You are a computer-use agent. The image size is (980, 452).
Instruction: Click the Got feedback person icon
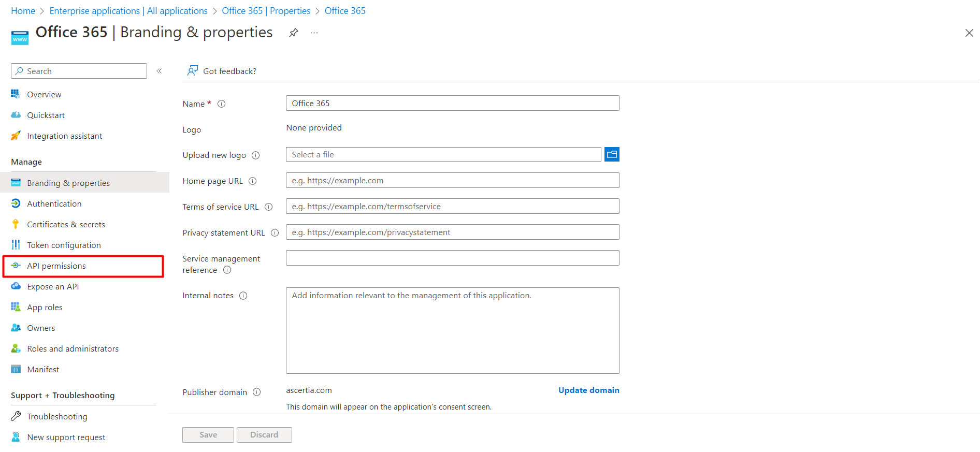coord(193,71)
